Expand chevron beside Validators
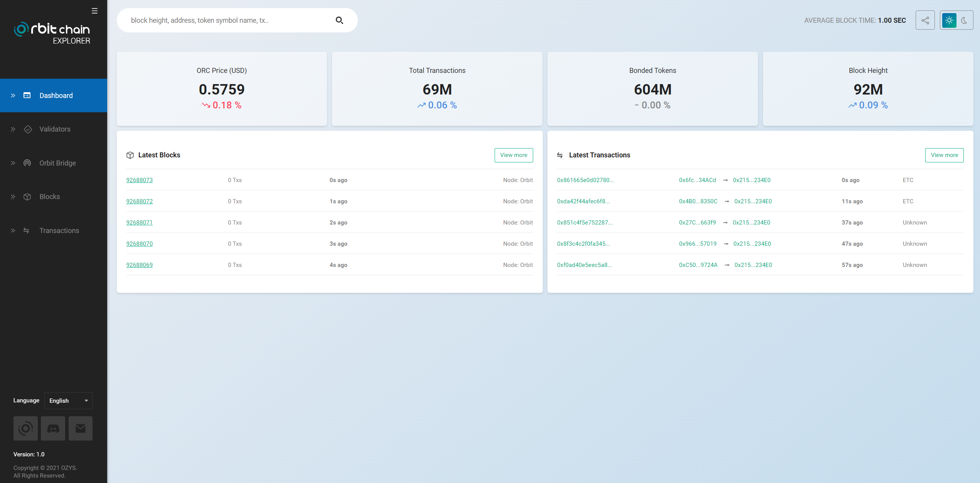 coord(13,129)
